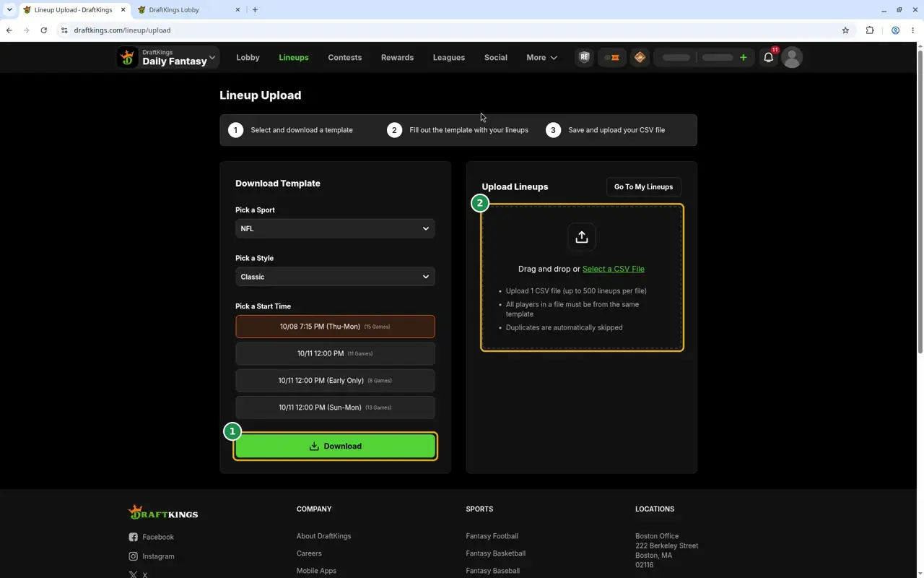Open a new browser tab
Screen dimensions: 924x578
coord(255,10)
